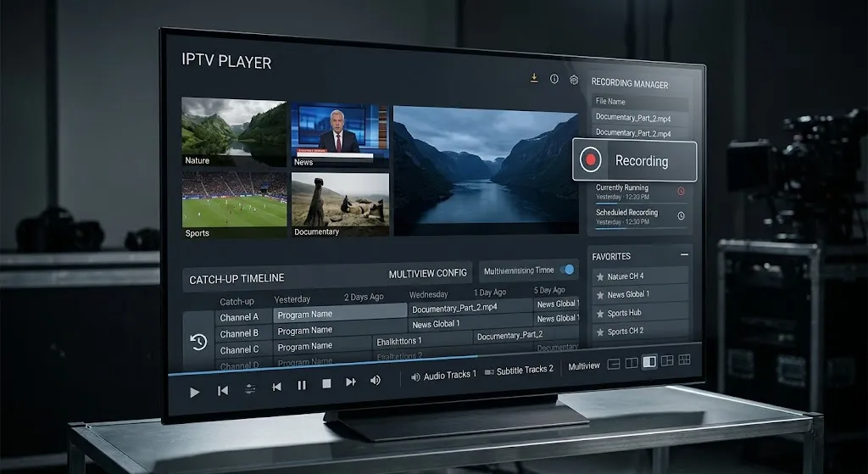This screenshot has width=868, height=474.
Task: Open the News channel thumbnail
Action: [x=340, y=135]
